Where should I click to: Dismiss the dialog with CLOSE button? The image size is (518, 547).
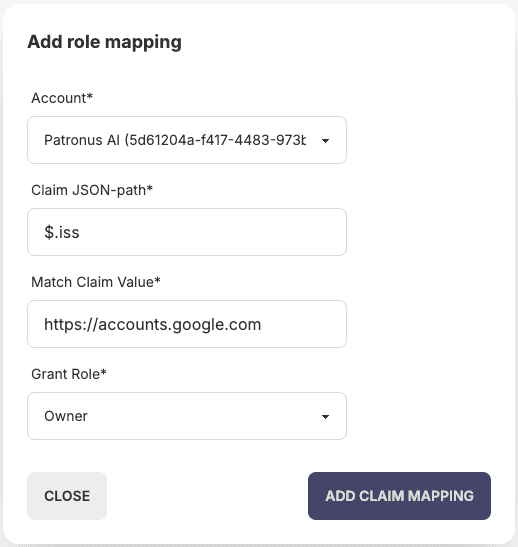click(67, 496)
